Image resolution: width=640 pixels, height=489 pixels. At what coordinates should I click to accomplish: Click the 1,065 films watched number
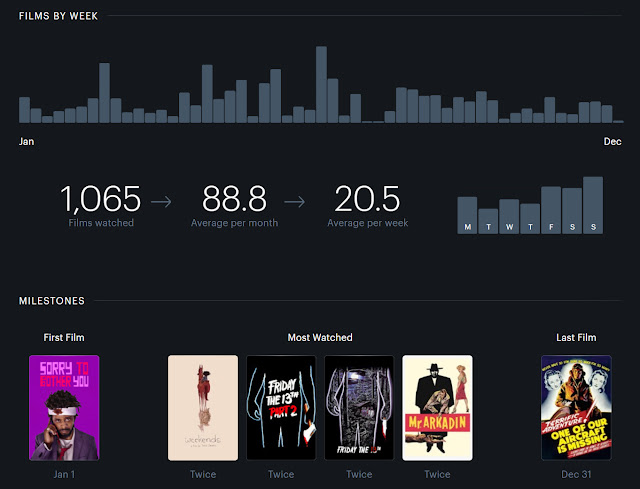[x=100, y=199]
